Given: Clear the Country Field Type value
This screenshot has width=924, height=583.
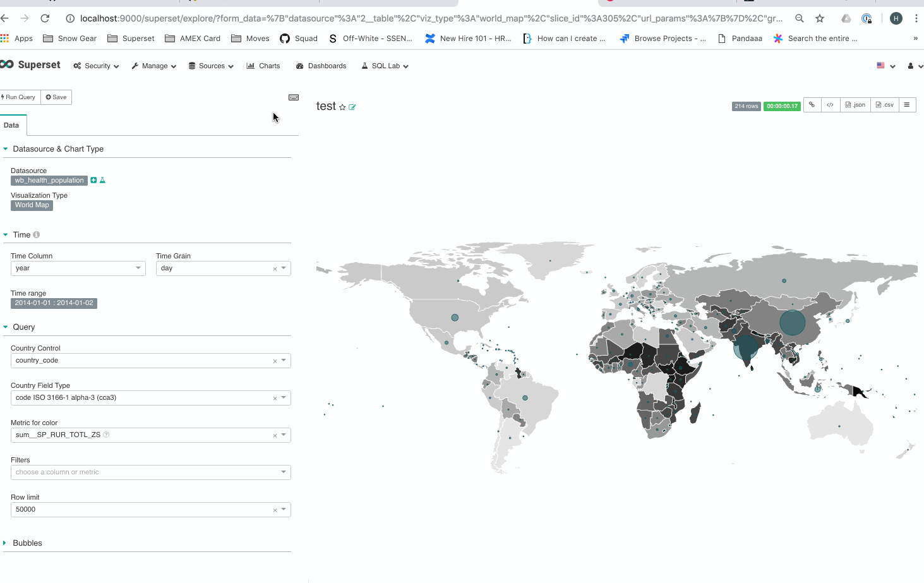Looking at the screenshot, I should click(275, 398).
